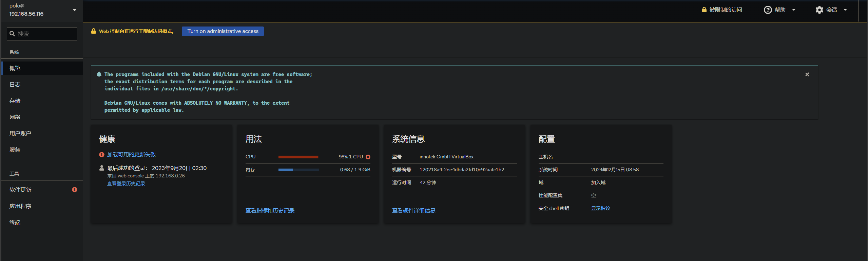Open 日志 in the sidebar
The image size is (868, 261).
[15, 85]
